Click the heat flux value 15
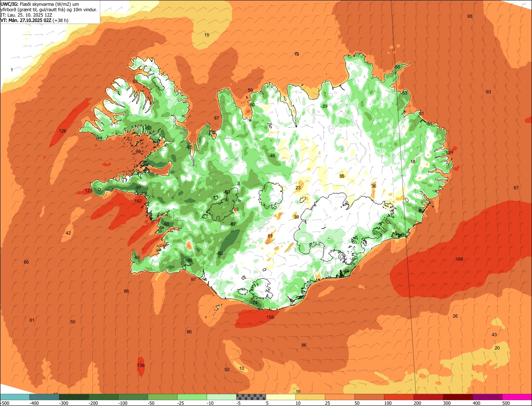The image size is (532, 406). [207, 35]
